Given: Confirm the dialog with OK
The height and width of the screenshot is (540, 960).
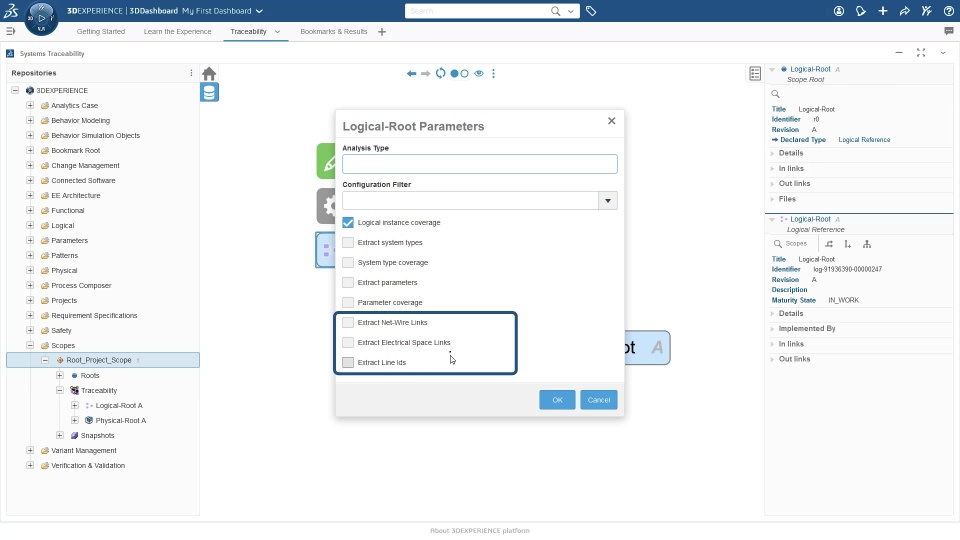Looking at the screenshot, I should tap(557, 400).
